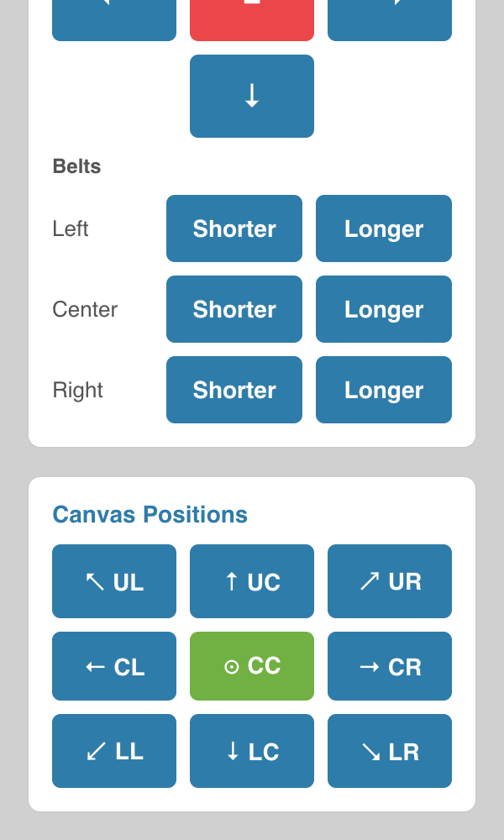Move to LR lower-right canvas position

390,751
